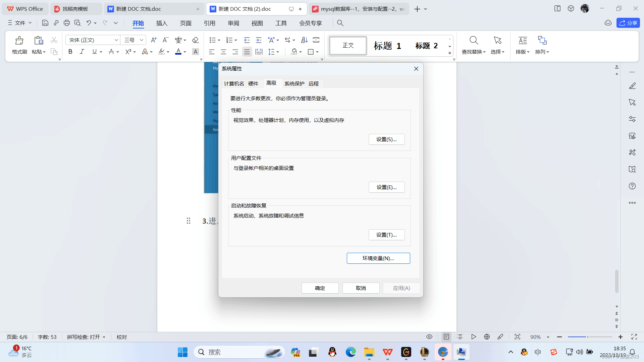
Task: Click the print icon in quick toolbar
Action: point(67,23)
